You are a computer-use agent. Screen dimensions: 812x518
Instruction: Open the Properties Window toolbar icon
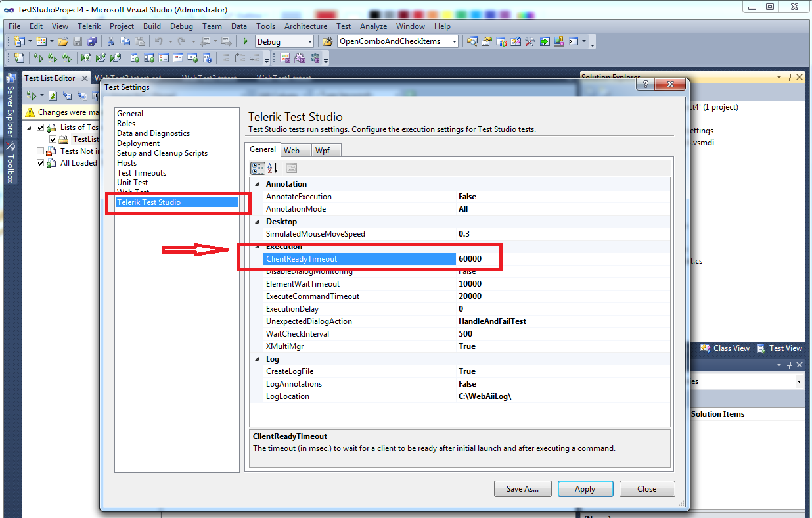(x=486, y=41)
